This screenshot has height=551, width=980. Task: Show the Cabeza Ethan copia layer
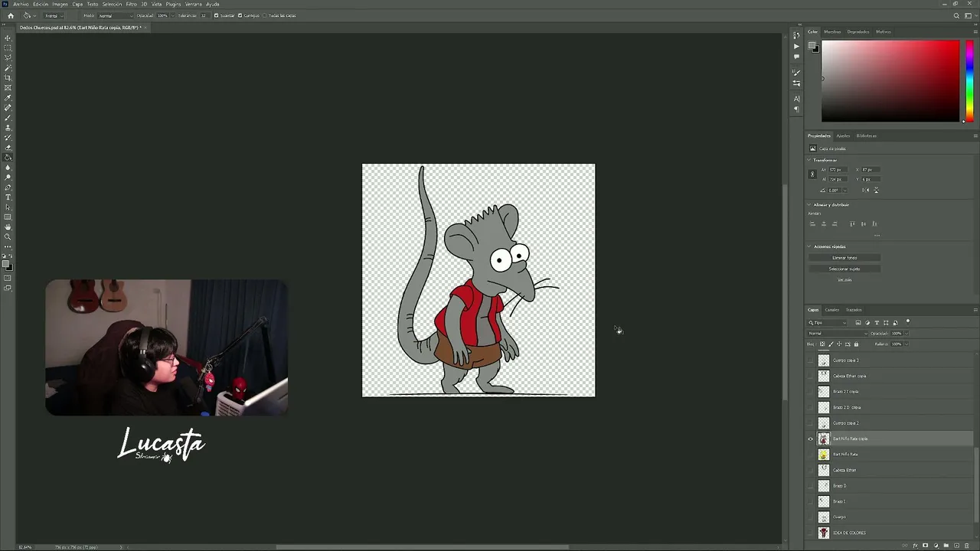point(811,376)
